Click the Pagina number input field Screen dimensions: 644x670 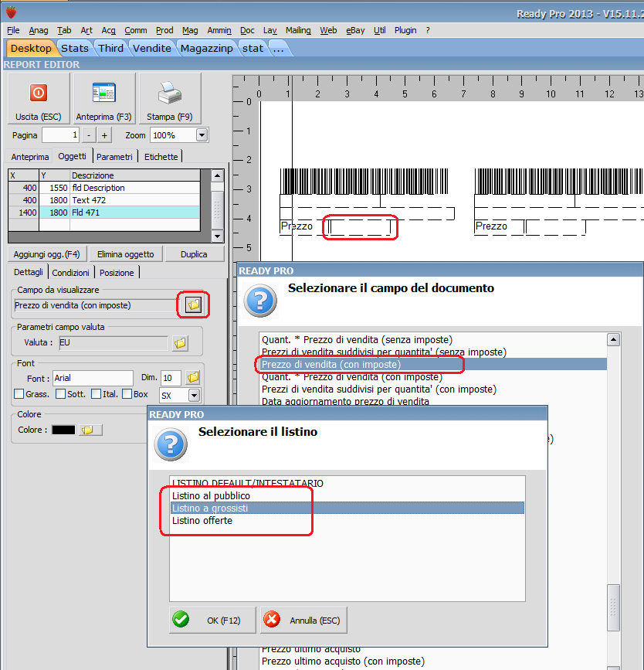(x=60, y=135)
